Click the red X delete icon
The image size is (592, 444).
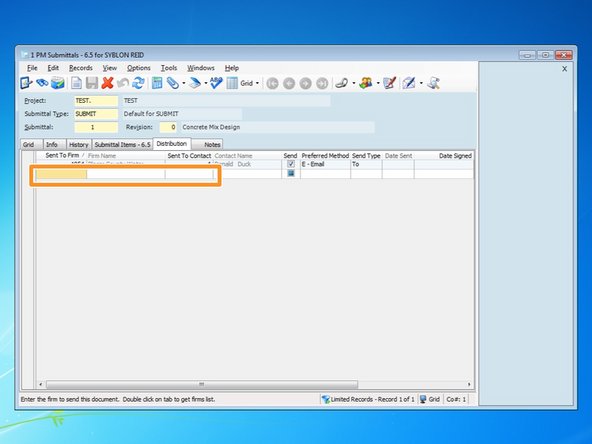[108, 83]
